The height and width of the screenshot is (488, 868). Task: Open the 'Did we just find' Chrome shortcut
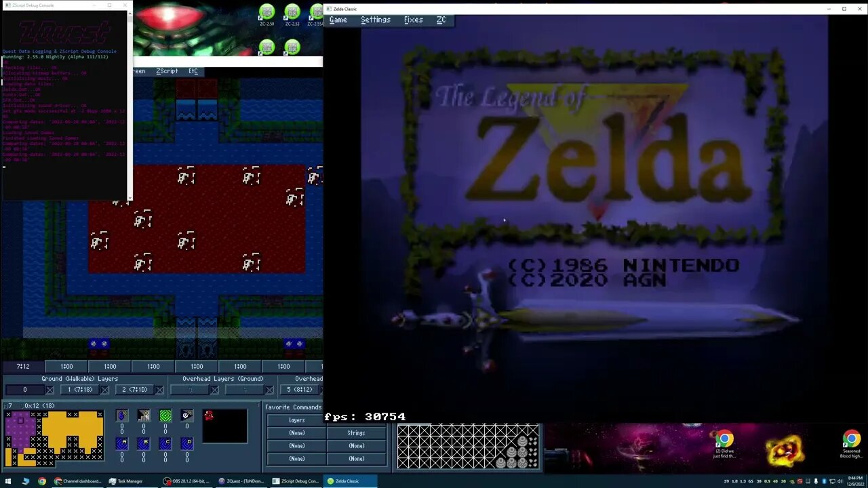pyautogui.click(x=724, y=444)
